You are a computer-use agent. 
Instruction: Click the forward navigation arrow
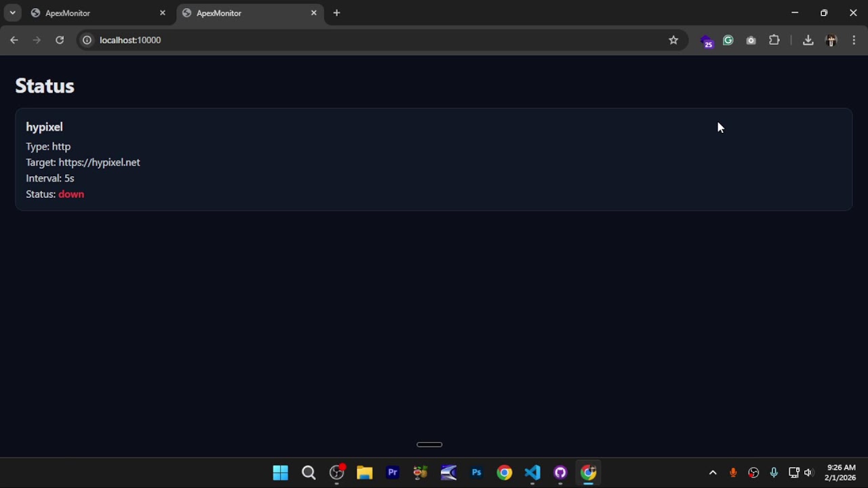tap(37, 40)
